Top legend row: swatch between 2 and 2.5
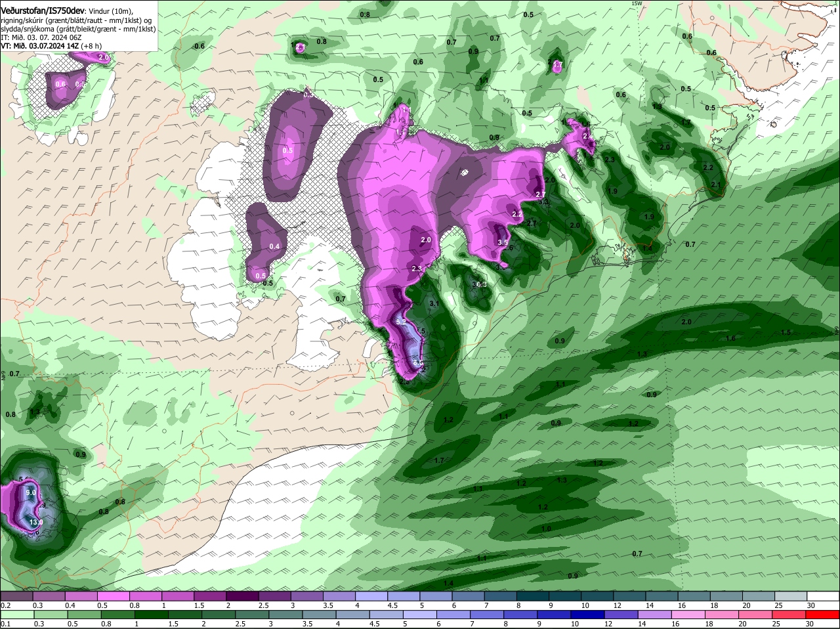The height and width of the screenshot is (629, 840). 242,596
